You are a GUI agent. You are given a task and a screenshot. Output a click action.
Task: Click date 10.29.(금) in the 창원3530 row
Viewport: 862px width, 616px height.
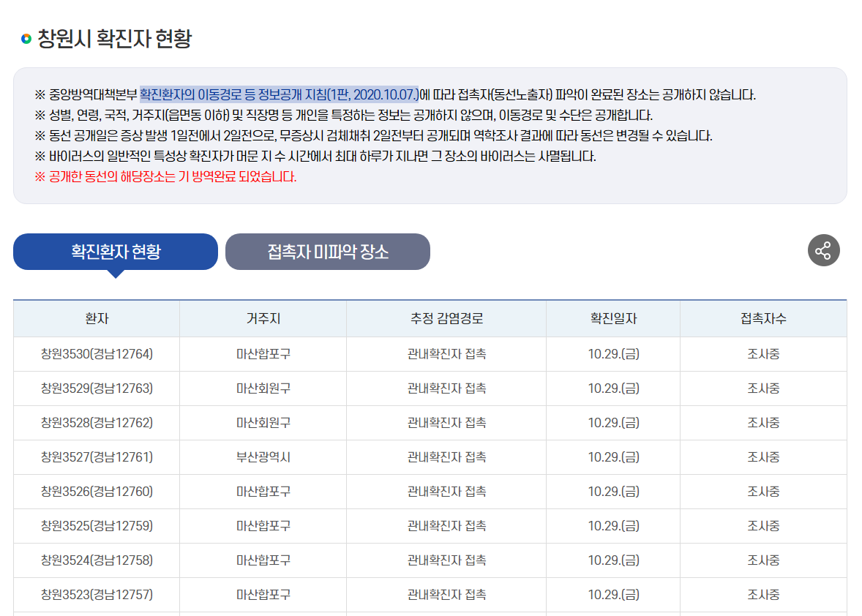(613, 354)
